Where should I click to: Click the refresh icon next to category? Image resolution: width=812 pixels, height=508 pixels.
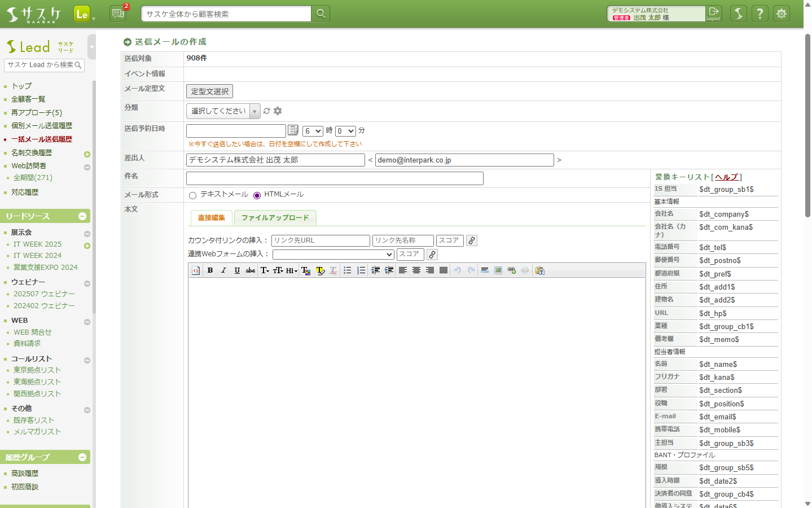click(x=267, y=111)
